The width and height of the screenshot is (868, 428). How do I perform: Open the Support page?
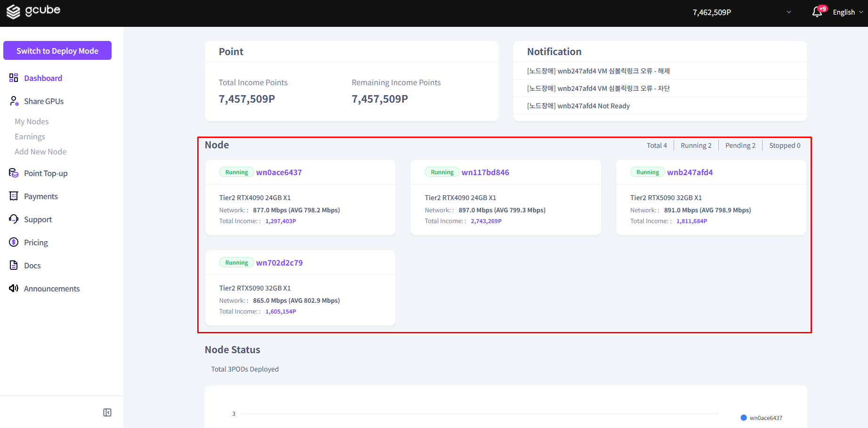38,219
